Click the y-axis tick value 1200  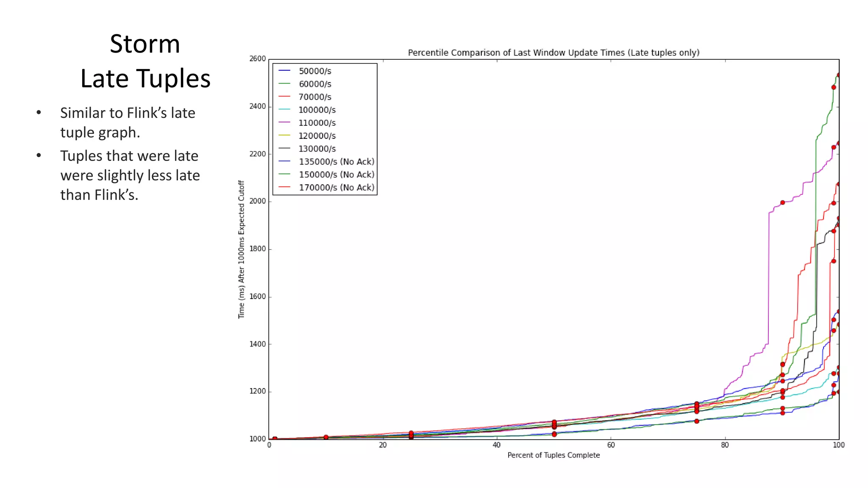(258, 391)
